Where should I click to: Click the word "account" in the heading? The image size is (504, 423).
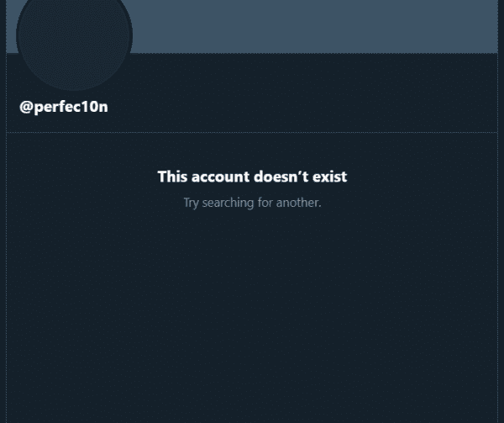[x=220, y=177]
